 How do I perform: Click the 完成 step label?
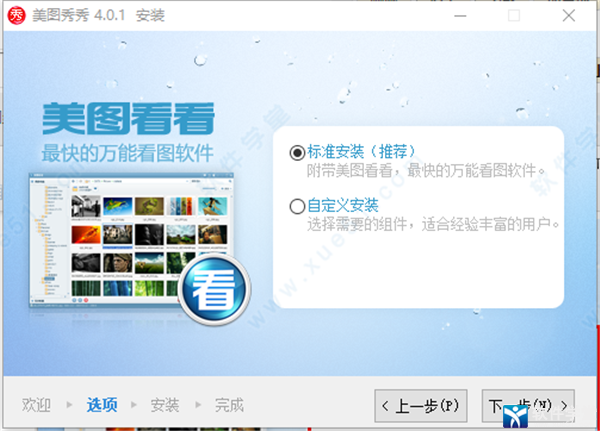pos(229,405)
